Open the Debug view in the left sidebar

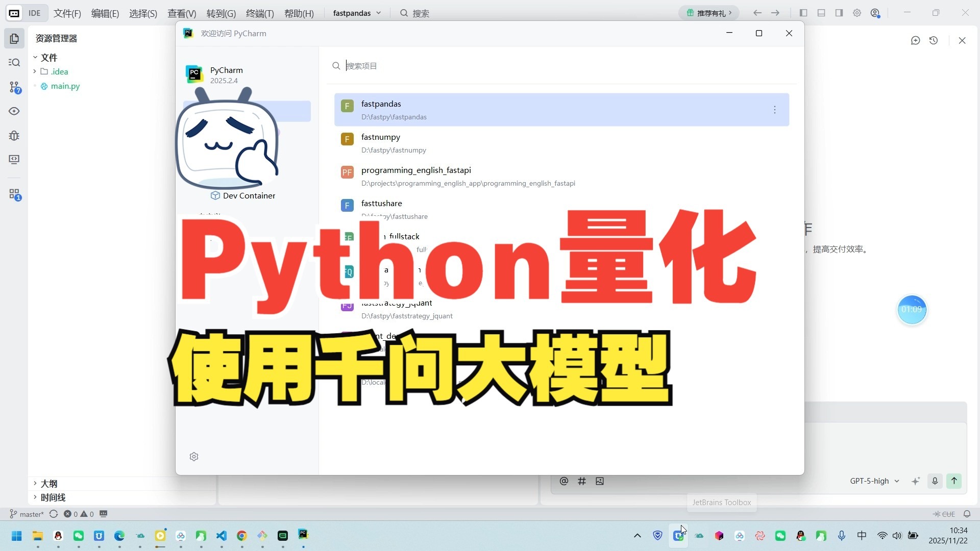14,135
